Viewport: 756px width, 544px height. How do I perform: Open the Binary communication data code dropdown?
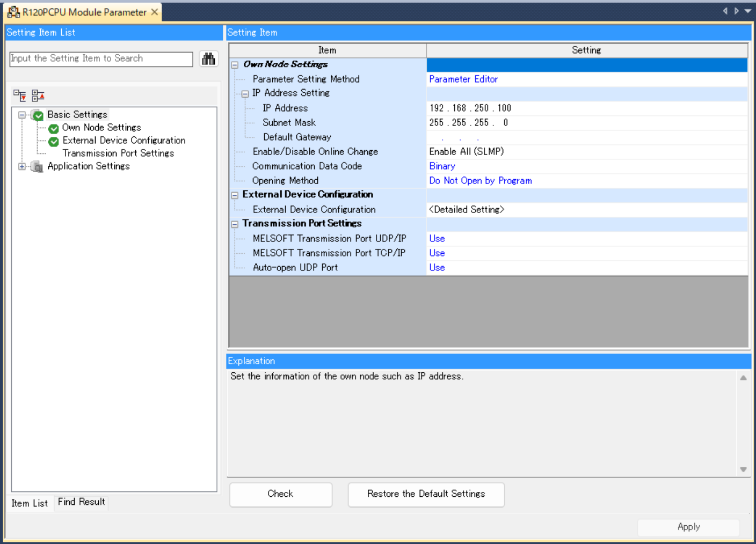(x=587, y=166)
